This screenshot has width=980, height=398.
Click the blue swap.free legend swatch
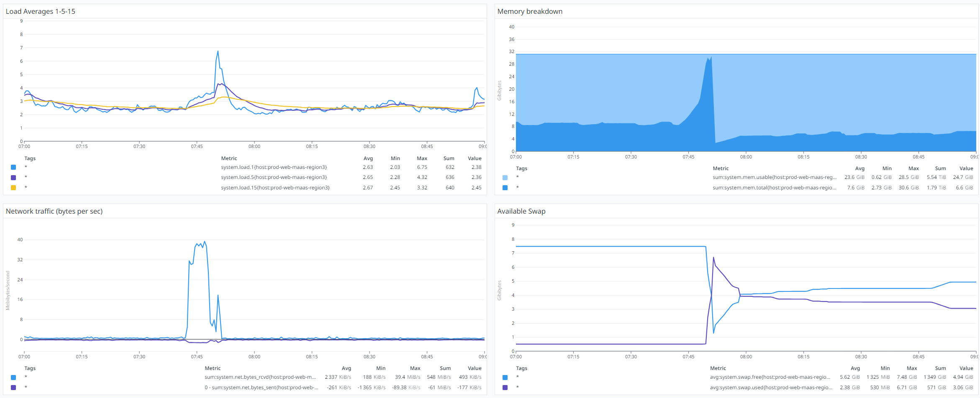(x=505, y=378)
